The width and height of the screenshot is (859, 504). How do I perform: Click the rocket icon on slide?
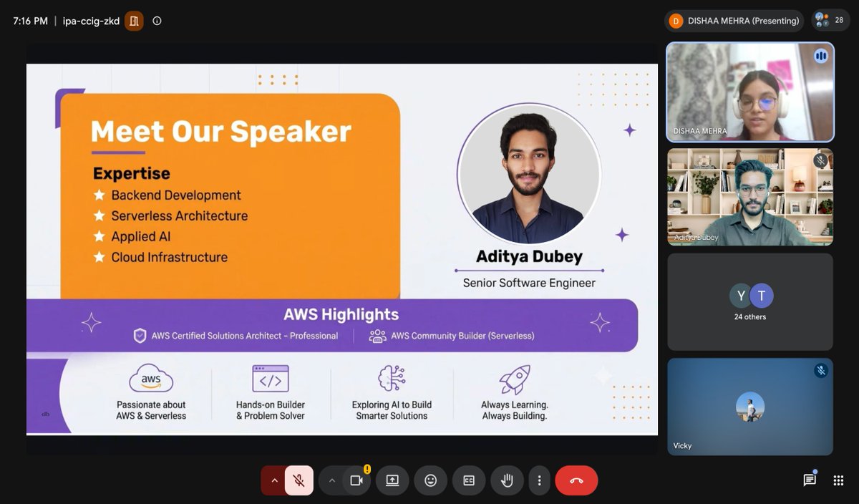515,379
